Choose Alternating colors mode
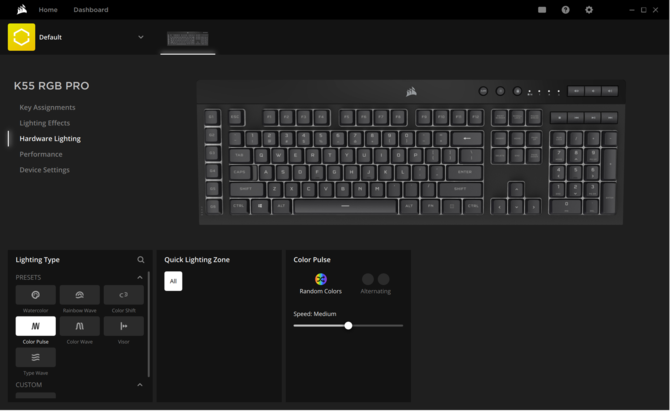This screenshot has width=670, height=411. coord(376,284)
